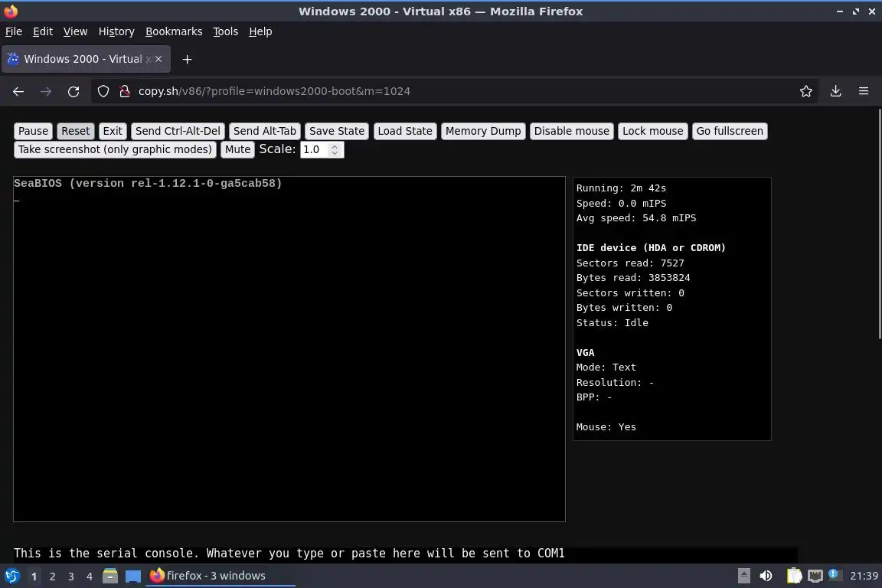Click the notification info tray icon
The width and height of the screenshot is (882, 588).
pos(835,574)
